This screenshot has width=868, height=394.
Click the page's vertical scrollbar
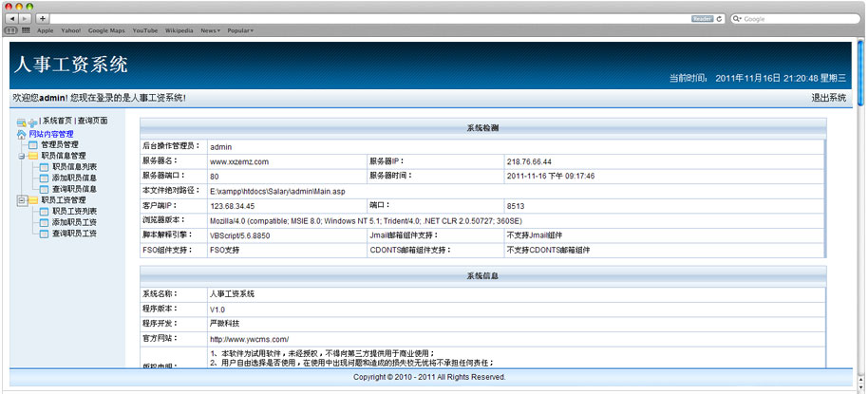click(860, 190)
